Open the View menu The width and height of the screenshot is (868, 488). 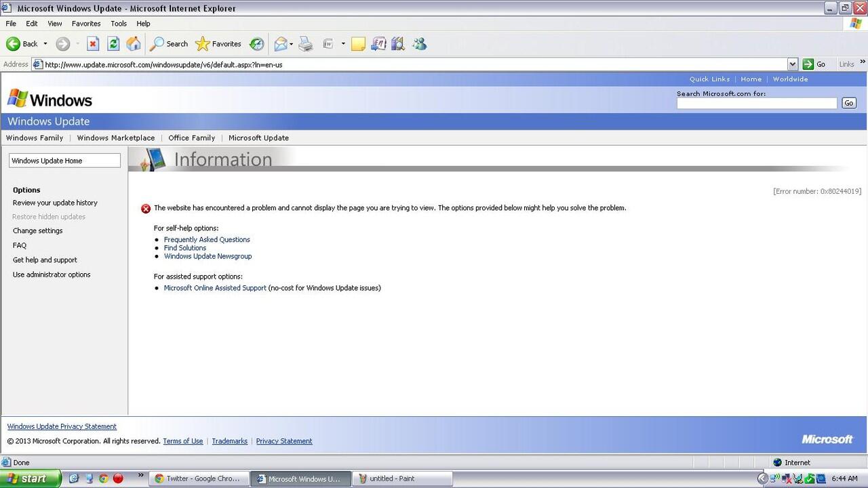pos(55,24)
